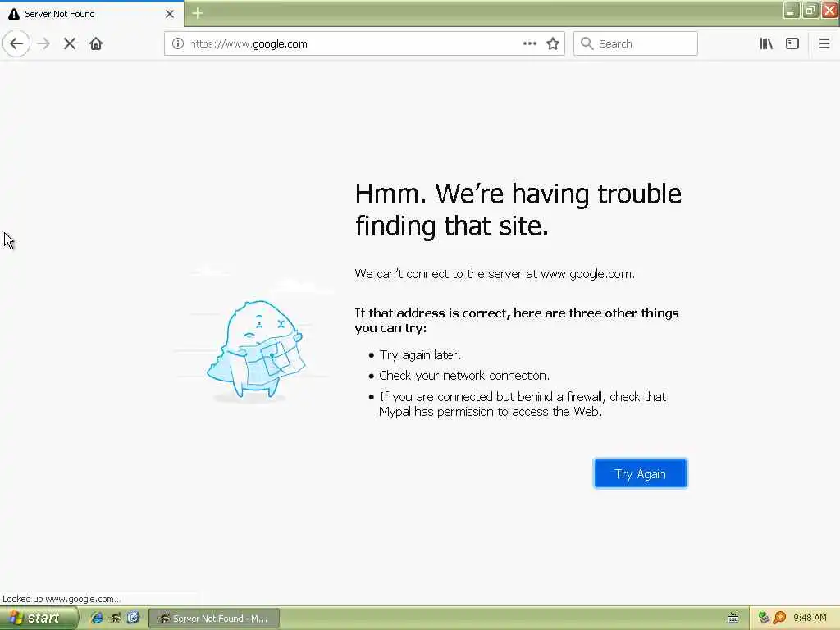This screenshot has height=630, width=840.
Task: Click the orange magnifier tray icon
Action: pyautogui.click(x=780, y=618)
